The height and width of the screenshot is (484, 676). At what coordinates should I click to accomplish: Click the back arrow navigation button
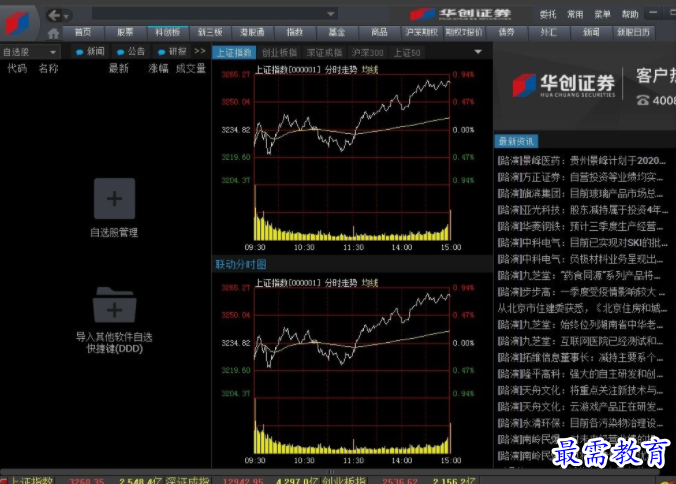click(x=54, y=16)
